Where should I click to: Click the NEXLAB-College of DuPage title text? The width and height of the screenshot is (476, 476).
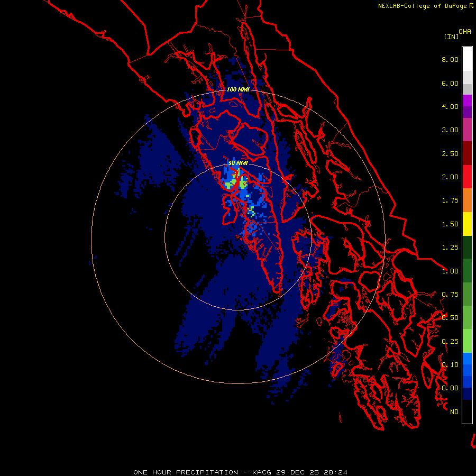coord(423,6)
